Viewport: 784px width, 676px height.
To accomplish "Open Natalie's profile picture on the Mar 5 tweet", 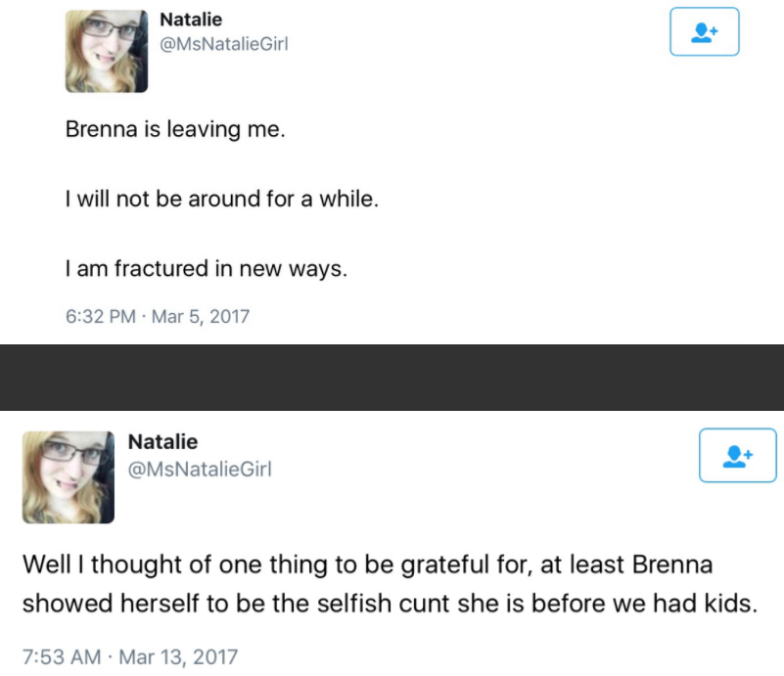I will pyautogui.click(x=107, y=51).
